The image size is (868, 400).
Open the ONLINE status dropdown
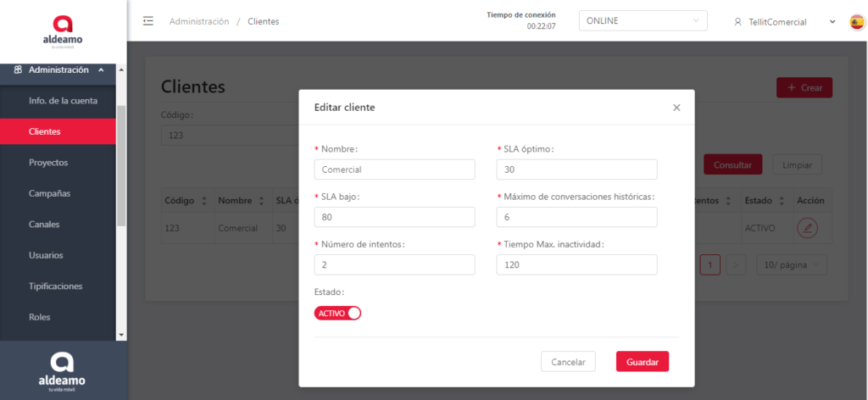point(643,21)
